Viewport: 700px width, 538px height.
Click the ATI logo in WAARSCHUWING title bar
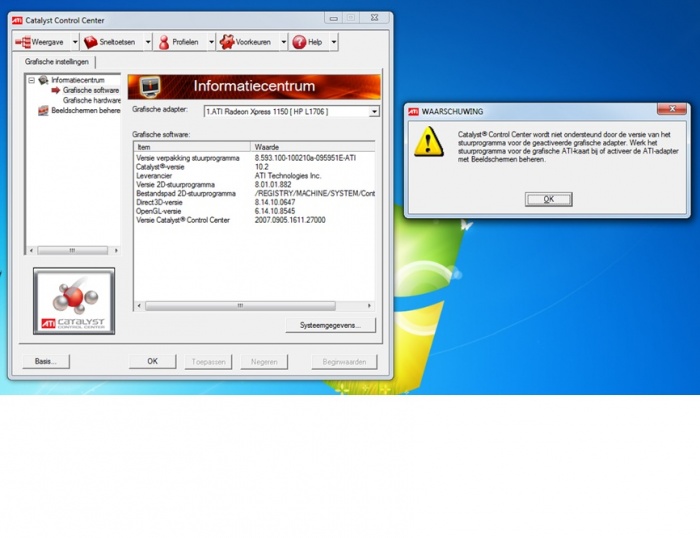pos(413,111)
